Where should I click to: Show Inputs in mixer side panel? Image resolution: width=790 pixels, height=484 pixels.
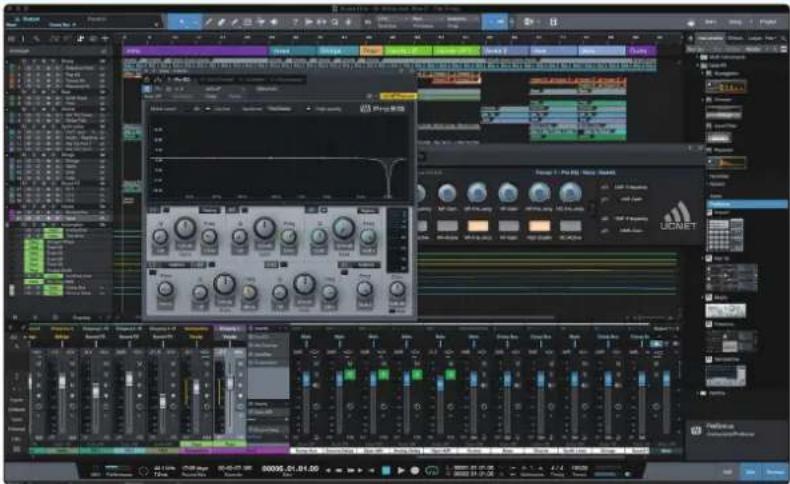click(16, 400)
